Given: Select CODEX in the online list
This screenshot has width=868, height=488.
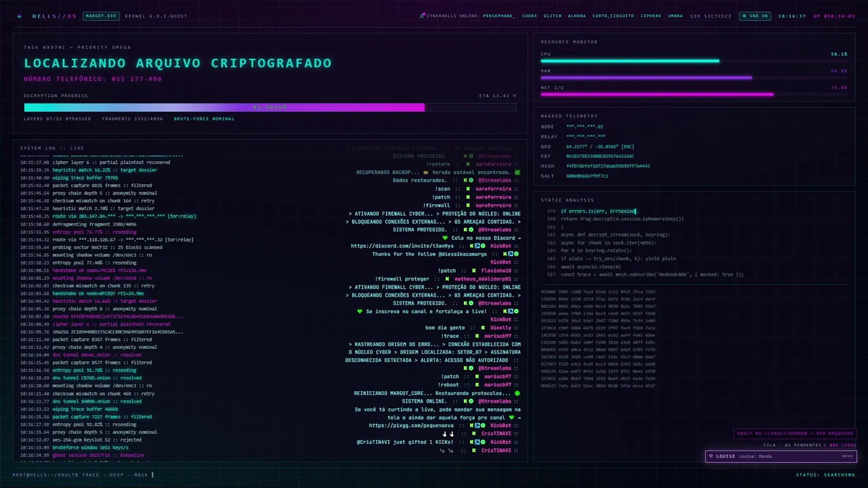Looking at the screenshot, I should (530, 16).
